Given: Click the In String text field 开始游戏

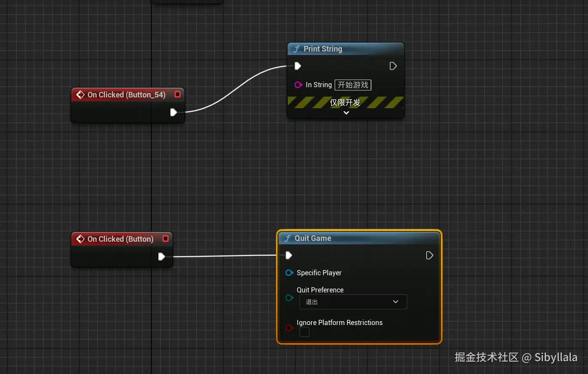Looking at the screenshot, I should pos(353,85).
